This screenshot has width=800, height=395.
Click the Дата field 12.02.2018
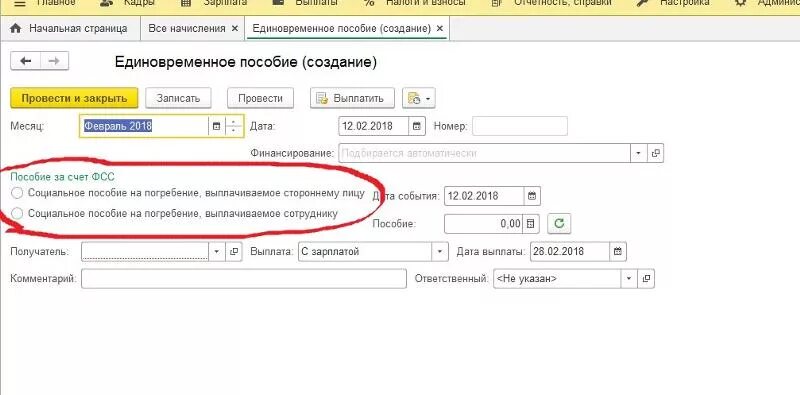pos(373,127)
